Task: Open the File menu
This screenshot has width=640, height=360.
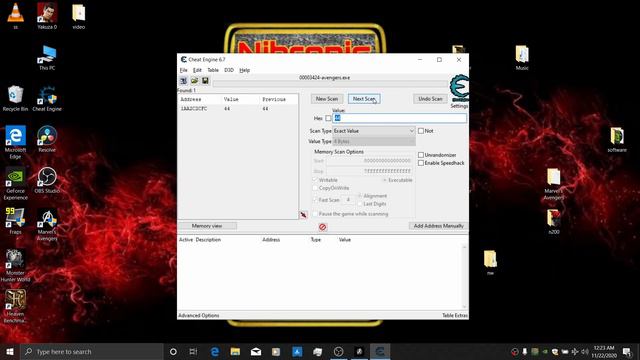Action: 184,70
